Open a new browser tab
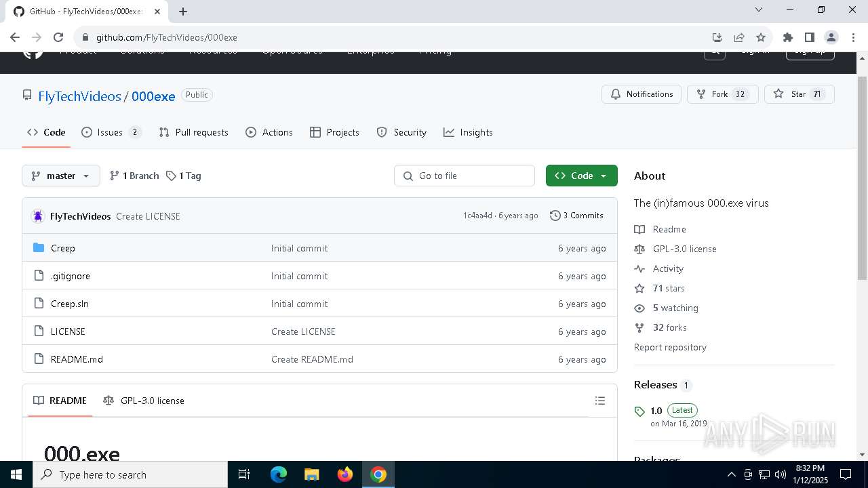Screen dimensions: 868x488 [x=183, y=11]
